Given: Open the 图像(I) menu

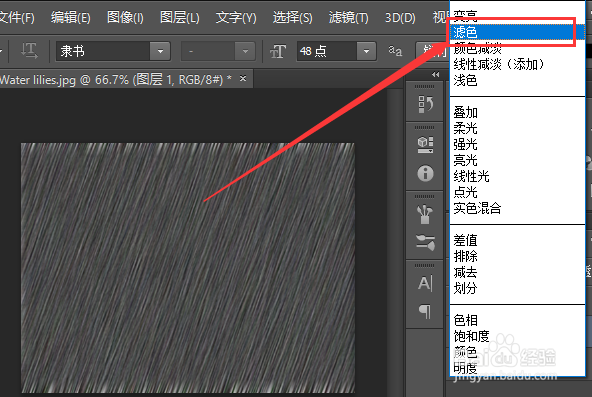Looking at the screenshot, I should [125, 17].
